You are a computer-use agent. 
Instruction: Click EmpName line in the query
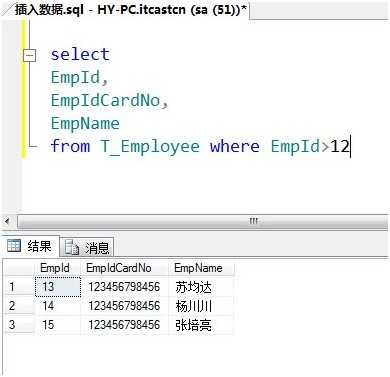(x=85, y=123)
